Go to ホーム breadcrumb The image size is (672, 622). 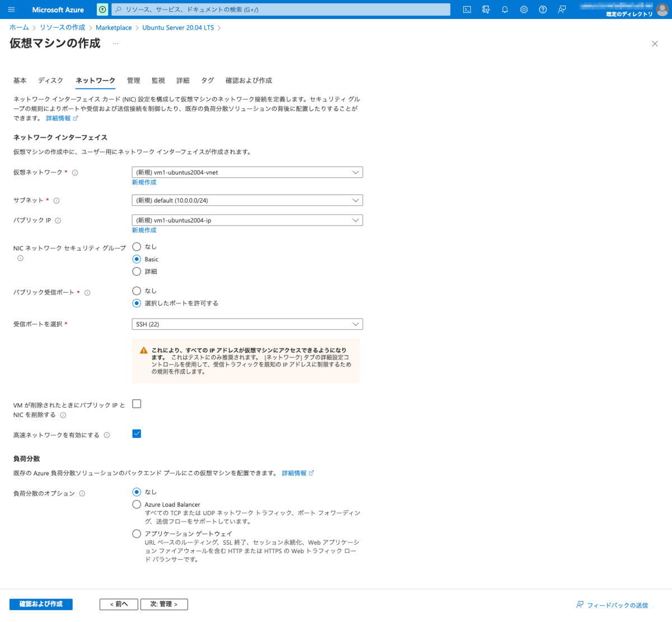coord(19,27)
